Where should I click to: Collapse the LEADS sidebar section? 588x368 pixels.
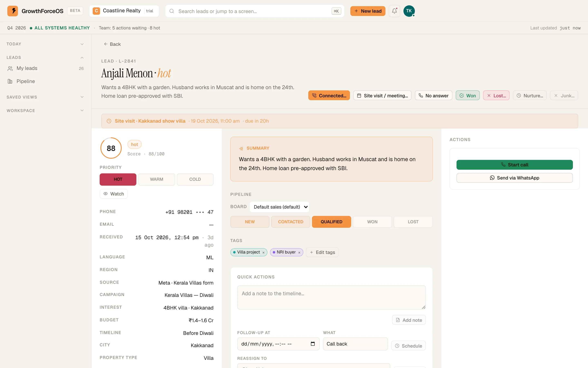(x=46, y=57)
